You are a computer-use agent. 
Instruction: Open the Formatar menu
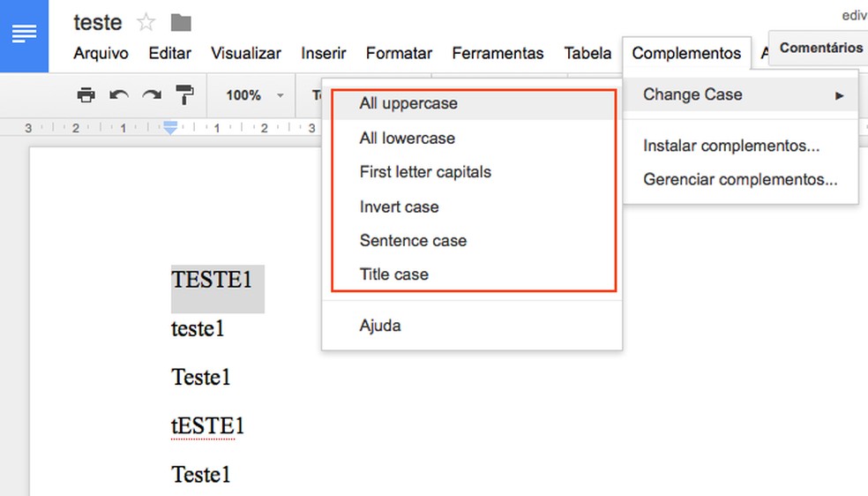pos(399,53)
